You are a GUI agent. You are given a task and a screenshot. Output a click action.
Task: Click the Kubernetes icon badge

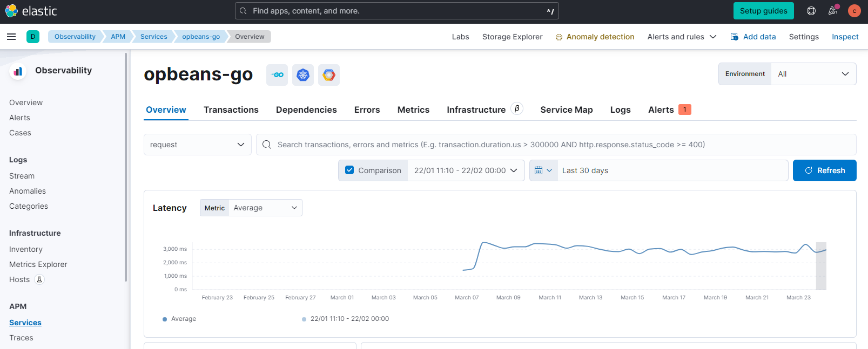pos(303,75)
